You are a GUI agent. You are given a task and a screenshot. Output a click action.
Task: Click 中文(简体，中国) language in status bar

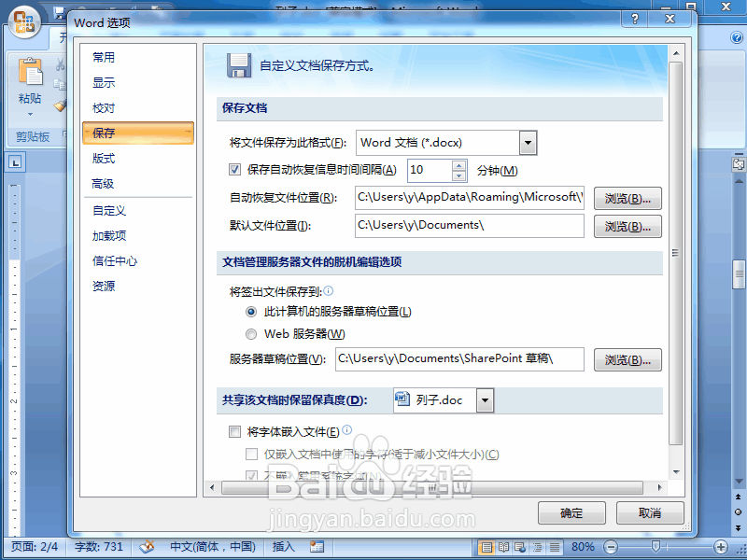(x=213, y=547)
